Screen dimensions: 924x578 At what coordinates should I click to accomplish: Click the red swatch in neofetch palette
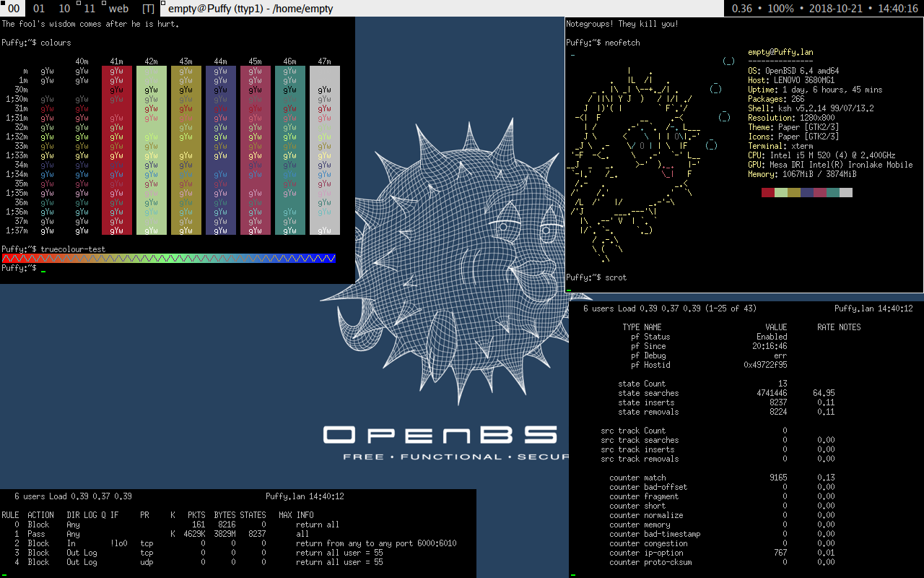click(768, 193)
